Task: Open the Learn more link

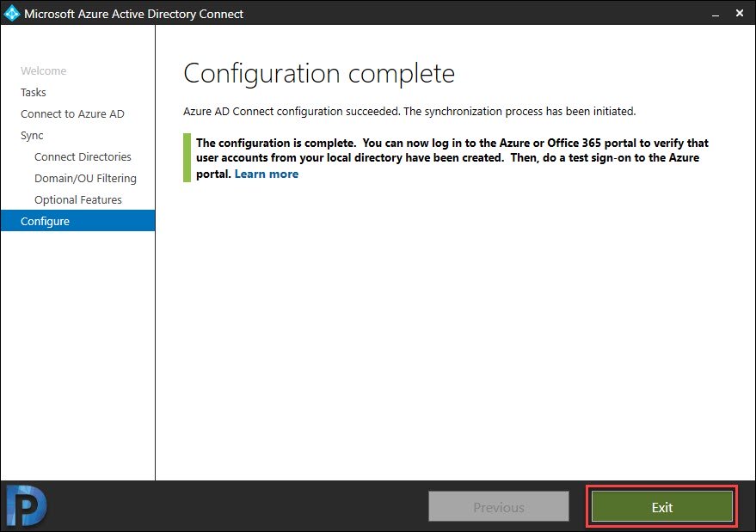Action: tap(266, 174)
